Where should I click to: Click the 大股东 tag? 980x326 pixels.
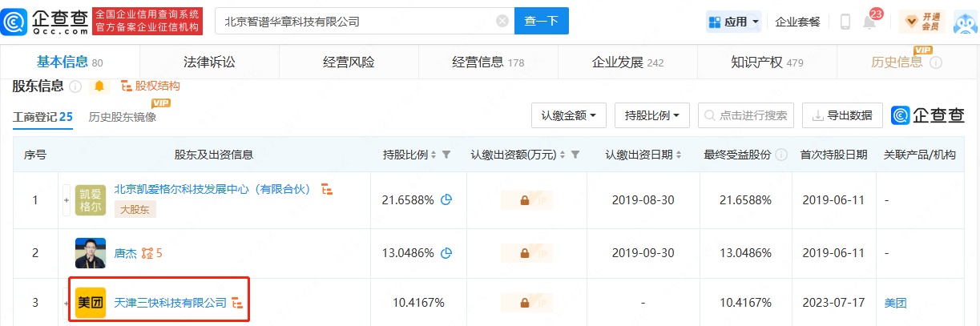(135, 209)
